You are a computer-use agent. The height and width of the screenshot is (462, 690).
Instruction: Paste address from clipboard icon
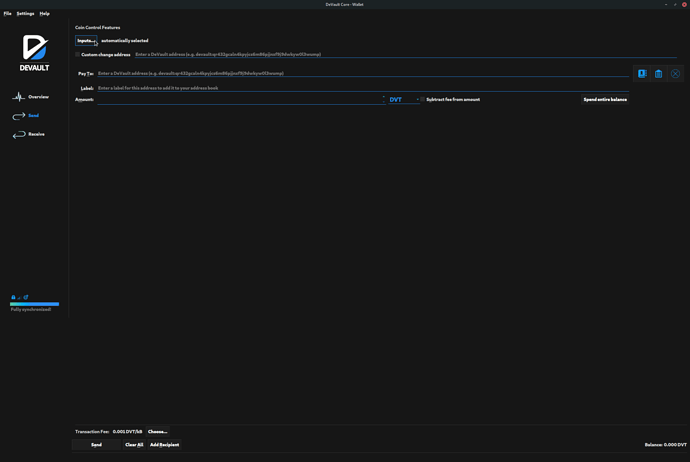658,73
